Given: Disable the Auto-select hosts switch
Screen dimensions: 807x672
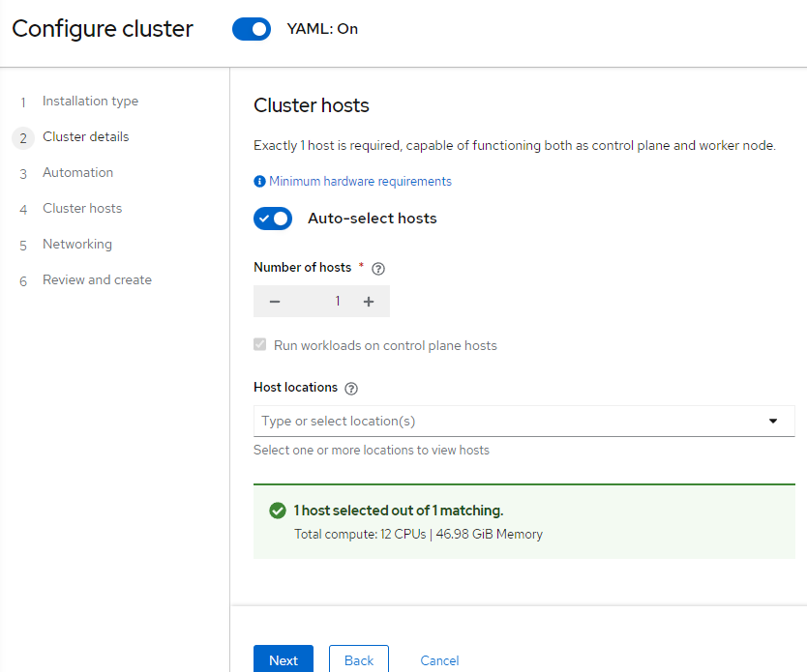Looking at the screenshot, I should coord(273,219).
